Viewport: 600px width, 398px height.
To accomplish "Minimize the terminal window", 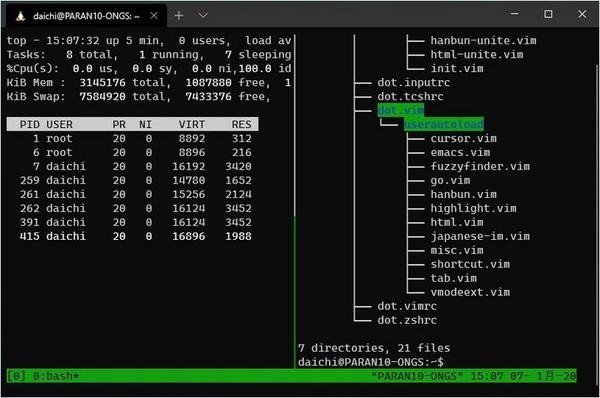I will pyautogui.click(x=515, y=14).
